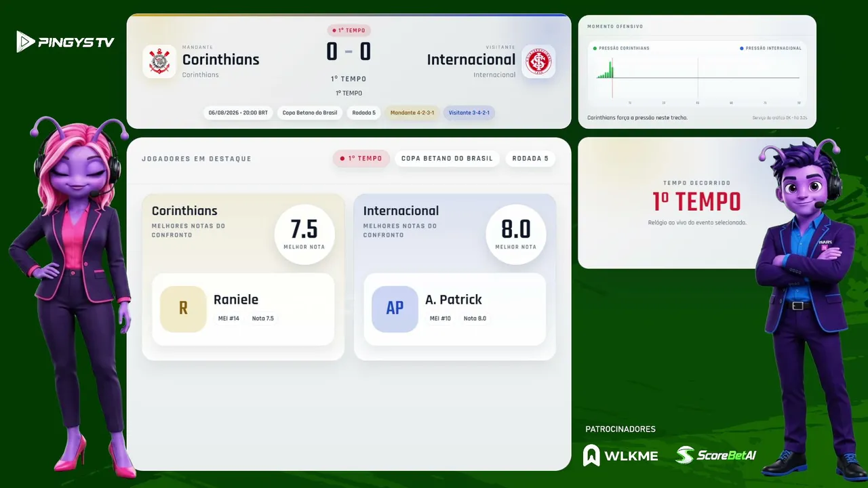The image size is (868, 488).
Task: Click the Rodada 5 chip in the scoreboard
Action: pos(364,113)
